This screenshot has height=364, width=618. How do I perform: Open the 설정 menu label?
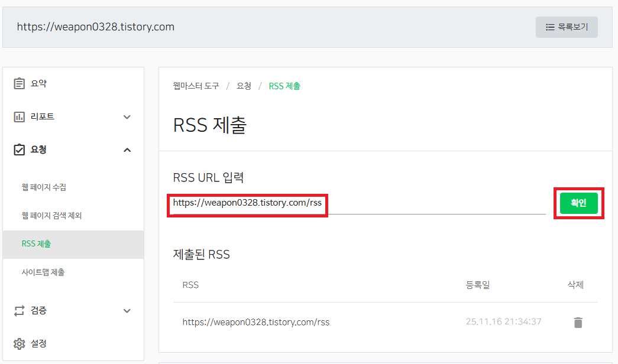pyautogui.click(x=38, y=343)
